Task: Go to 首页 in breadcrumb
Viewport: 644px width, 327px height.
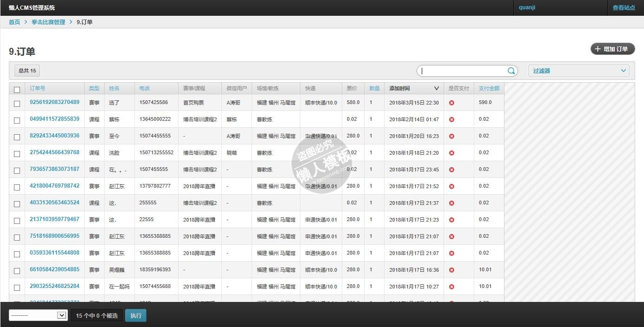Action: click(14, 22)
